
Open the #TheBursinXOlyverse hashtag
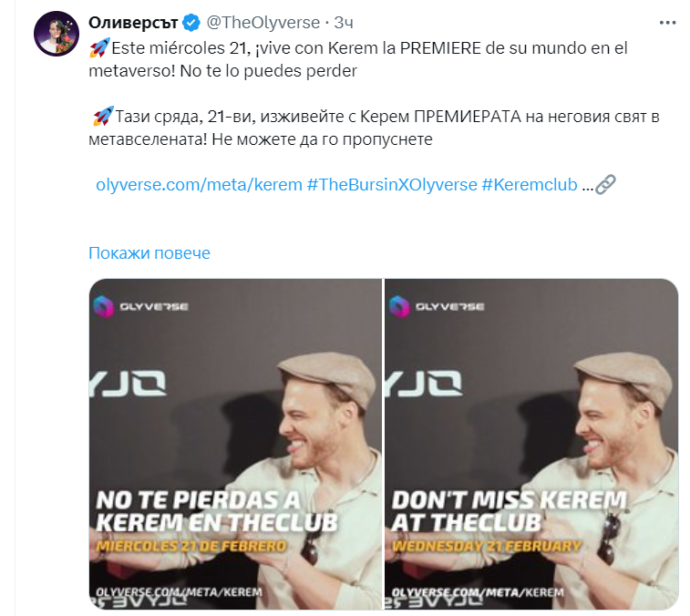tap(392, 185)
